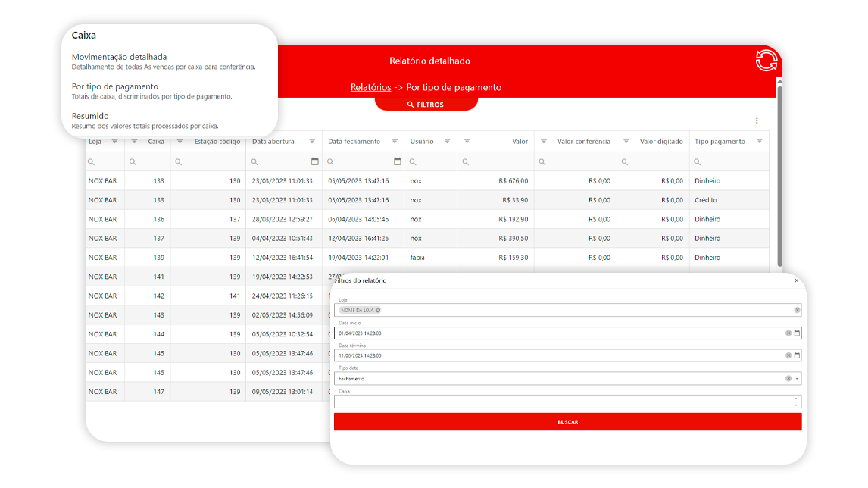The width and height of the screenshot is (868, 488).
Task: Select Resumido in the Caixa menu
Action: [x=90, y=116]
